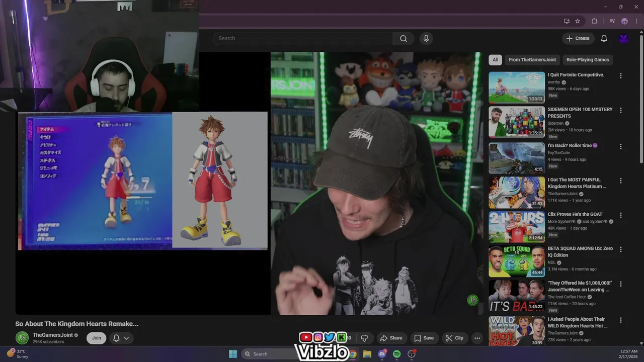Open options for WILD Kingdom Hearts Hot Takes
The image size is (644, 362).
[x=620, y=320]
